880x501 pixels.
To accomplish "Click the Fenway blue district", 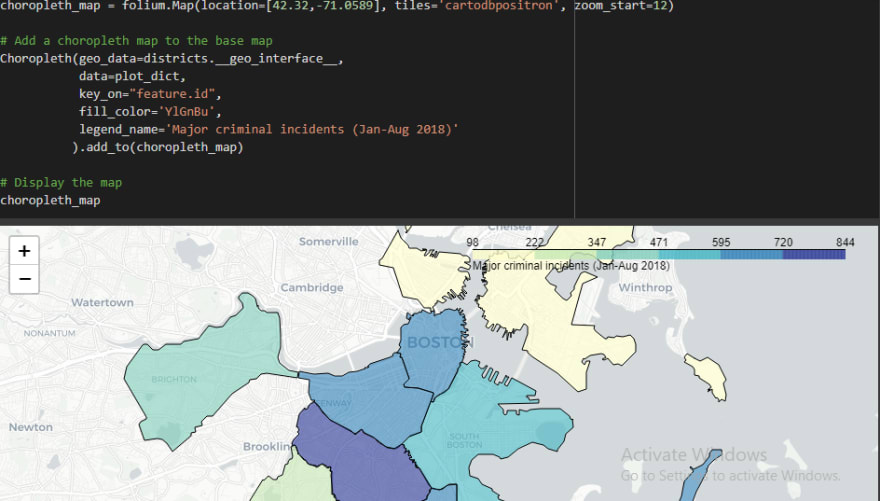I will [370, 401].
